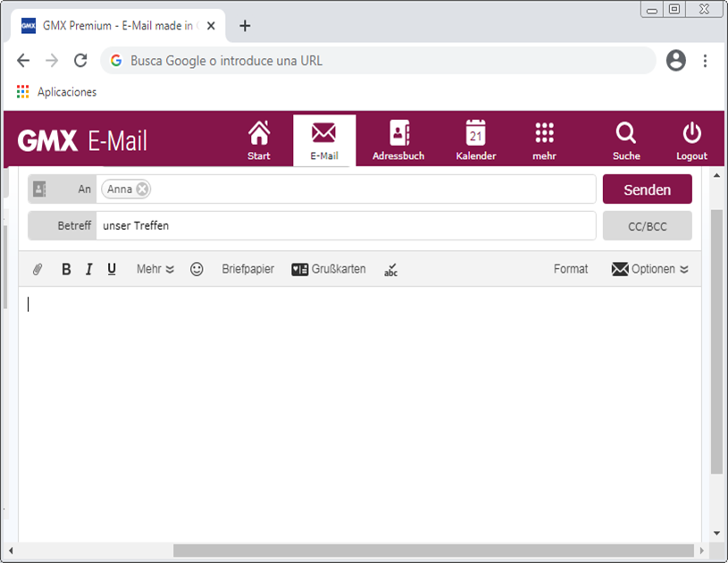
Task: Open the Format option
Action: pos(571,269)
